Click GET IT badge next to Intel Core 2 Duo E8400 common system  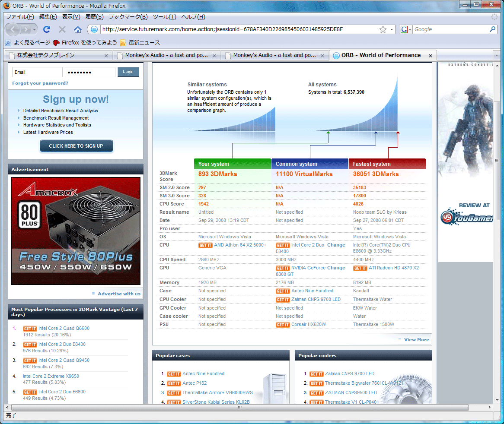(283, 245)
